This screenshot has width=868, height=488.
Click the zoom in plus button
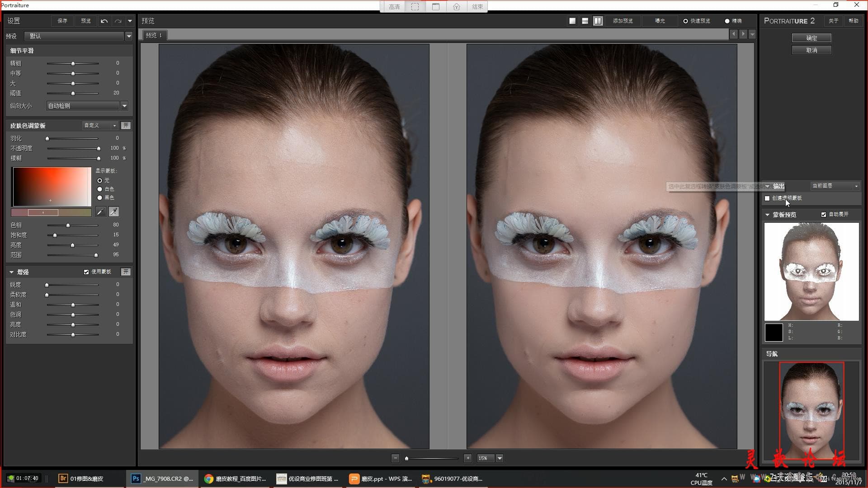tap(468, 458)
